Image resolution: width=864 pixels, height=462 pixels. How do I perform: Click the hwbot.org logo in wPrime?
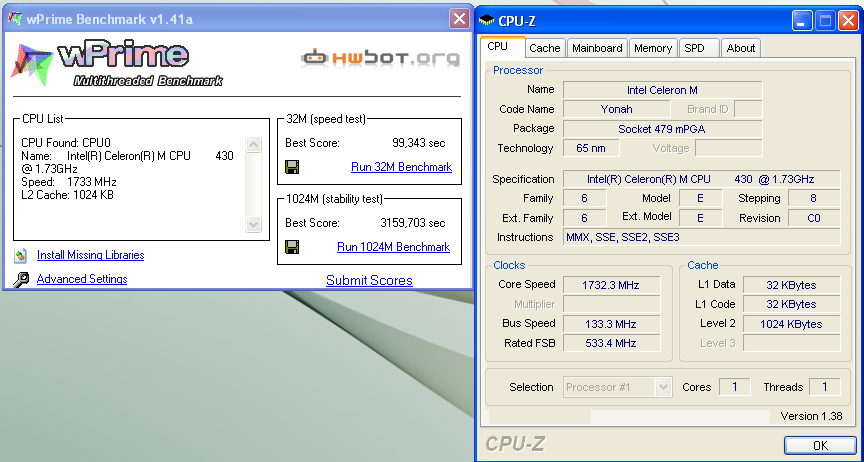pyautogui.click(x=380, y=57)
